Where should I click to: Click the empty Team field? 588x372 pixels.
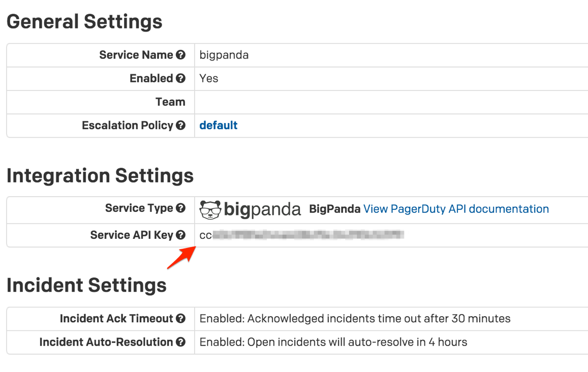(x=305, y=102)
